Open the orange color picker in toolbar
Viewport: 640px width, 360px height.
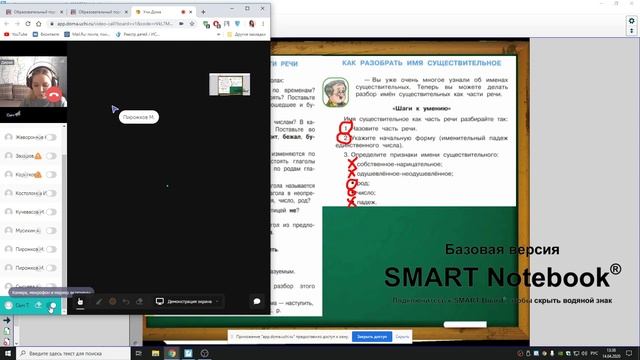pyautogui.click(x=113, y=302)
